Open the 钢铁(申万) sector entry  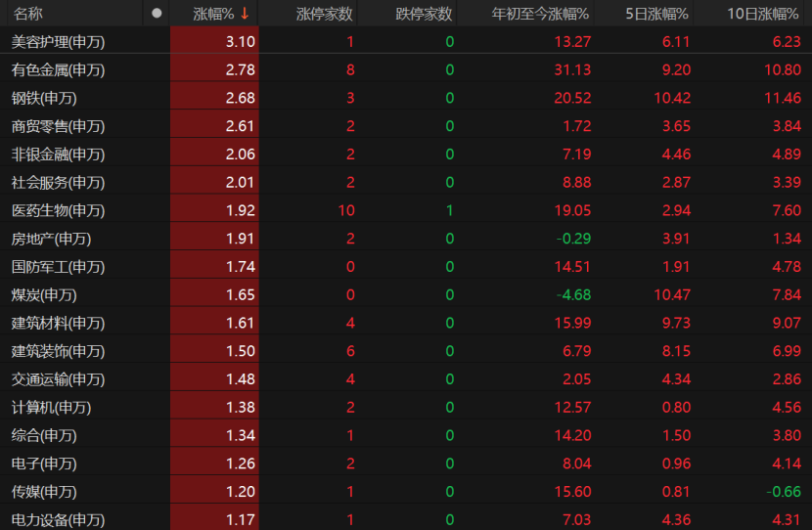(44, 99)
